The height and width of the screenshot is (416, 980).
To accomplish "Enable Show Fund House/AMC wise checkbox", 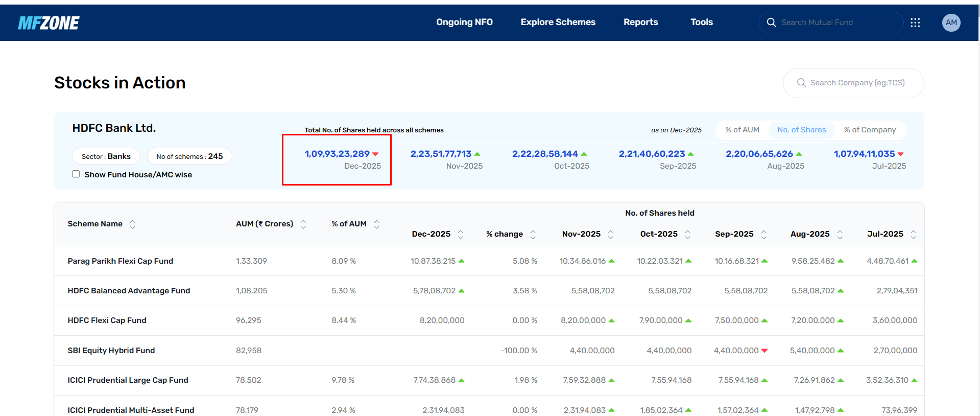I will pos(76,174).
